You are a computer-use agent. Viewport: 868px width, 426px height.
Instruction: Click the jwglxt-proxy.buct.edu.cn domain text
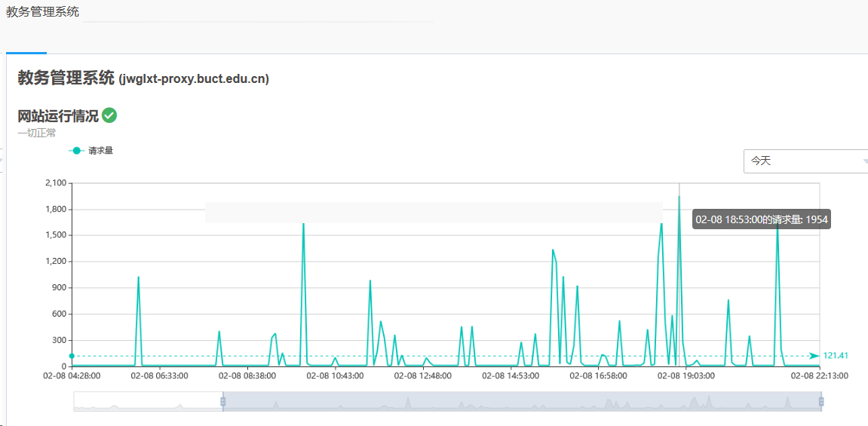(x=194, y=78)
